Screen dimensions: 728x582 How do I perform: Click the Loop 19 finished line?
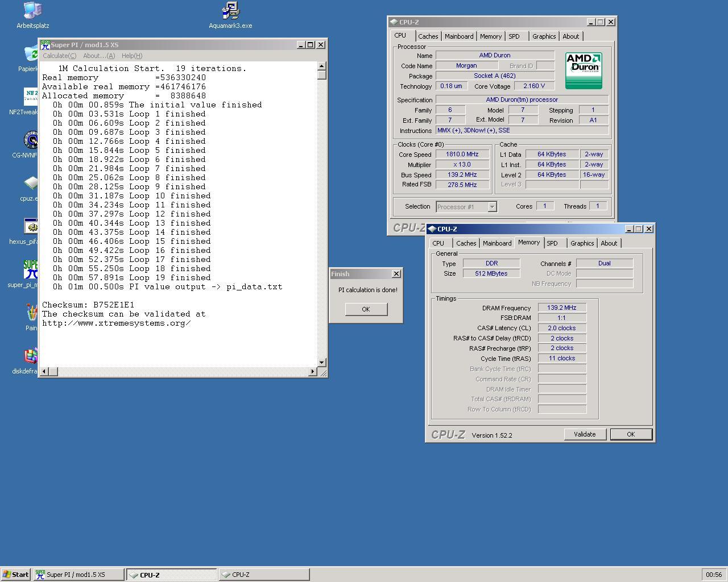click(x=132, y=278)
